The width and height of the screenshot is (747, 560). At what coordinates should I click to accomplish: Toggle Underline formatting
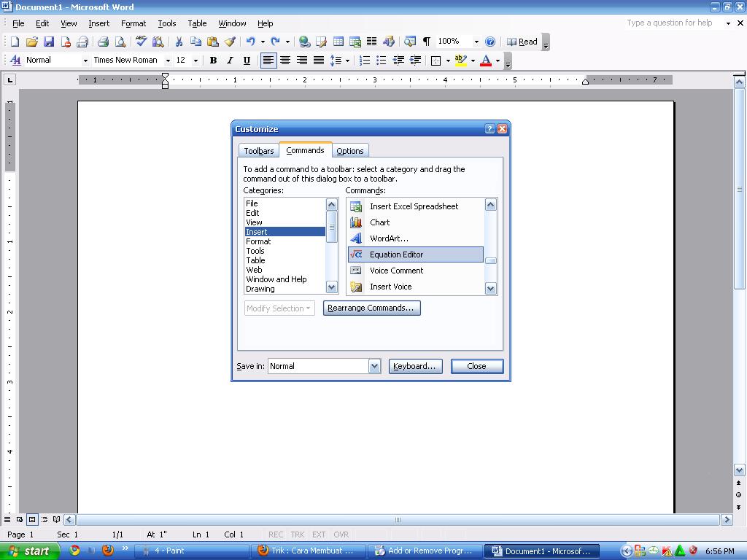(247, 61)
